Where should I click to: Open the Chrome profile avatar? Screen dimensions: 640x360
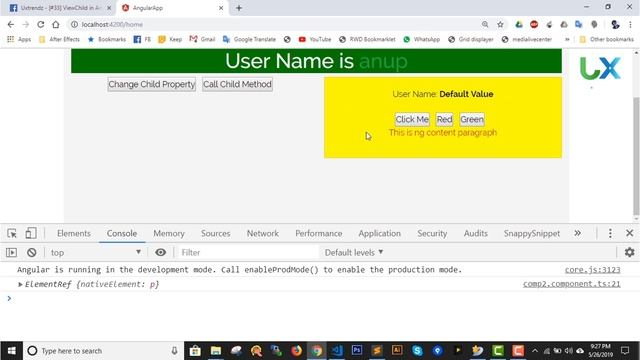615,24
